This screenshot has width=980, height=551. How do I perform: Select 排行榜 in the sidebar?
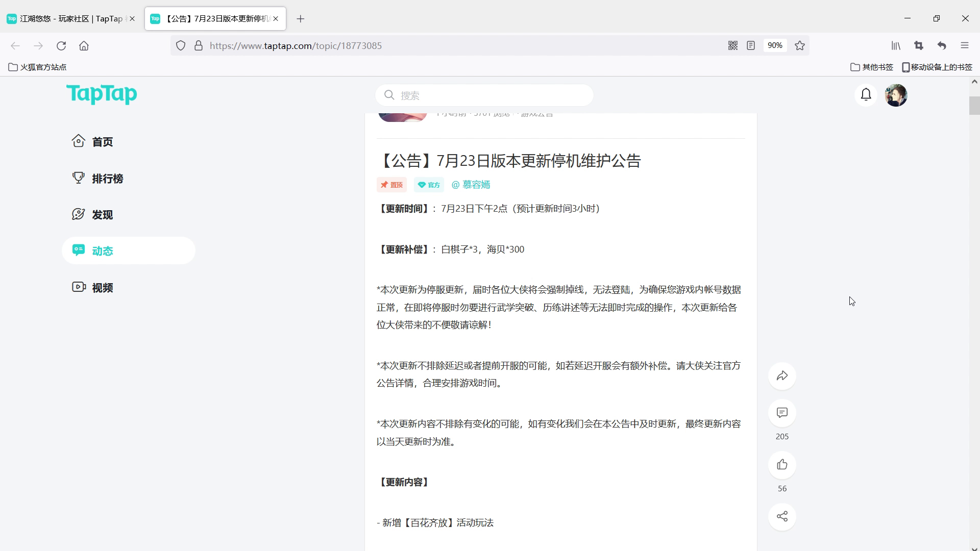(107, 179)
